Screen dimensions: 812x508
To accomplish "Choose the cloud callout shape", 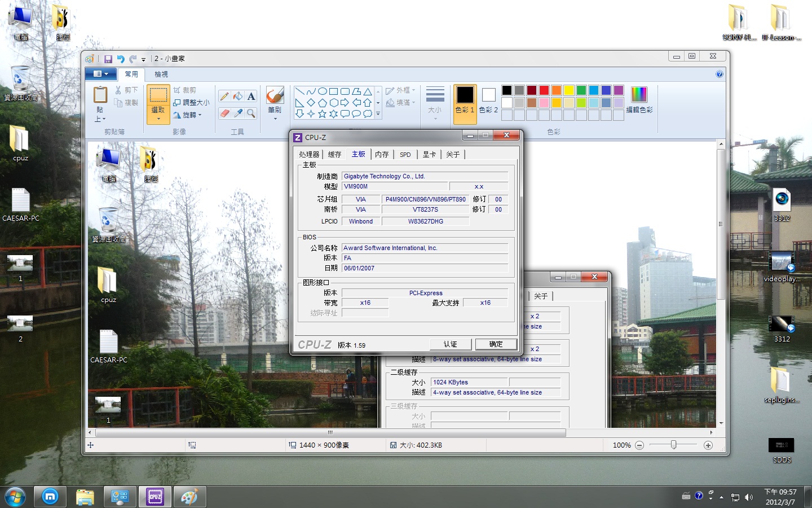I will click(x=367, y=113).
